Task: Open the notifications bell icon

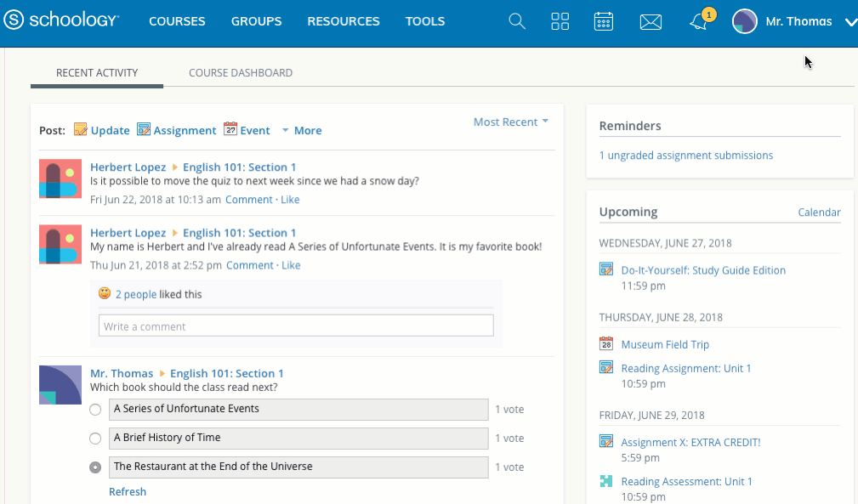Action: click(698, 23)
